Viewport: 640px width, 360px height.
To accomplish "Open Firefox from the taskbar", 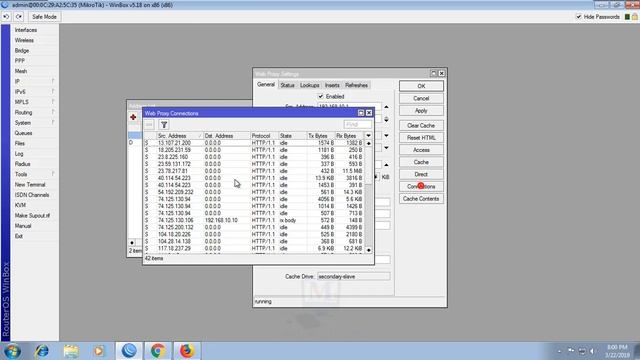I will [x=187, y=351].
